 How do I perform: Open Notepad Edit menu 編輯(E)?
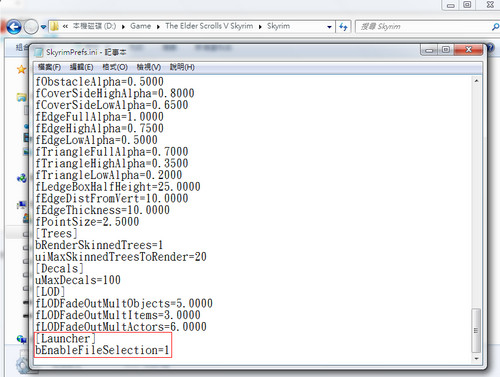(x=81, y=67)
